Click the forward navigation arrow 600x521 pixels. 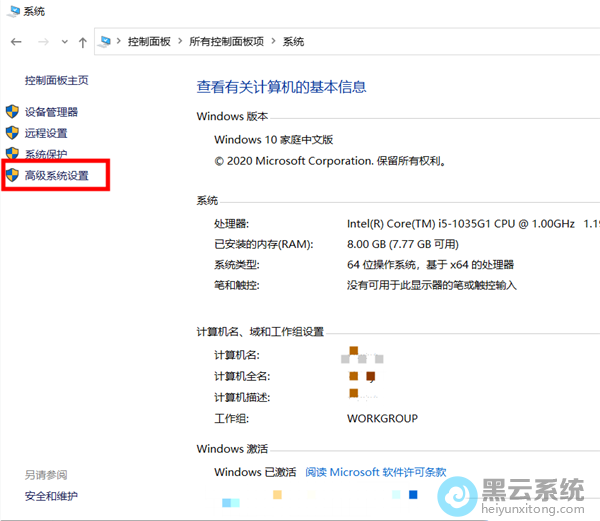tap(43, 42)
